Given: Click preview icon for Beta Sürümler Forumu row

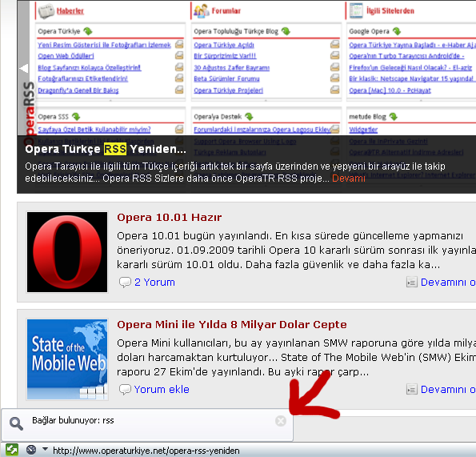Looking at the screenshot, I should tap(335, 78).
